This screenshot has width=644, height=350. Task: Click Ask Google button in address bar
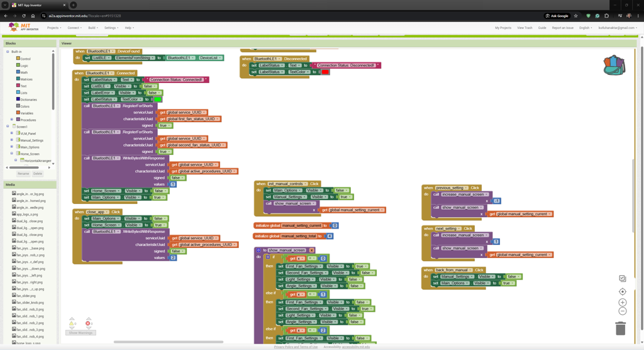coord(557,16)
